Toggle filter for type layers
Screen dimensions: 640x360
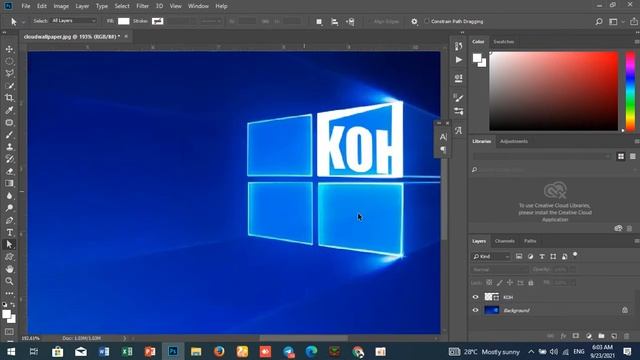coord(542,256)
